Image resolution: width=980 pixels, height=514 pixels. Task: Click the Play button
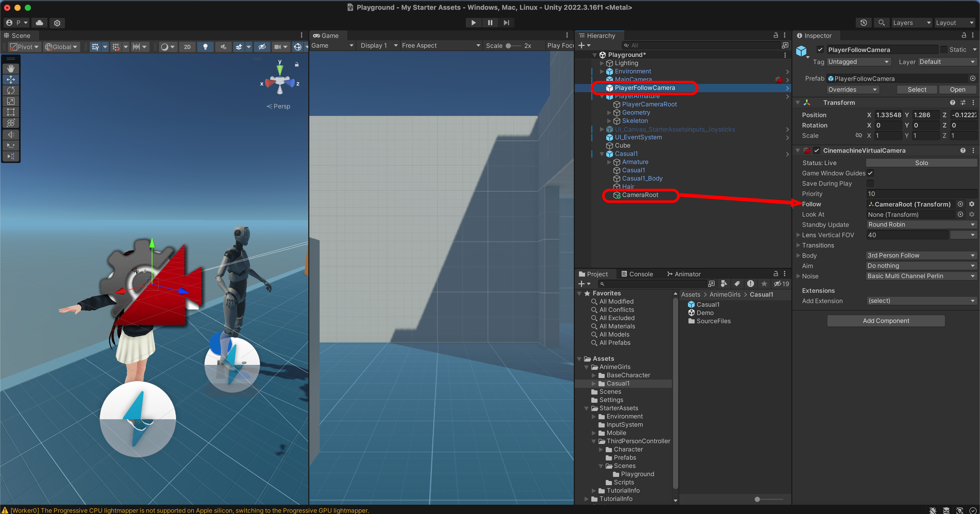(x=473, y=23)
